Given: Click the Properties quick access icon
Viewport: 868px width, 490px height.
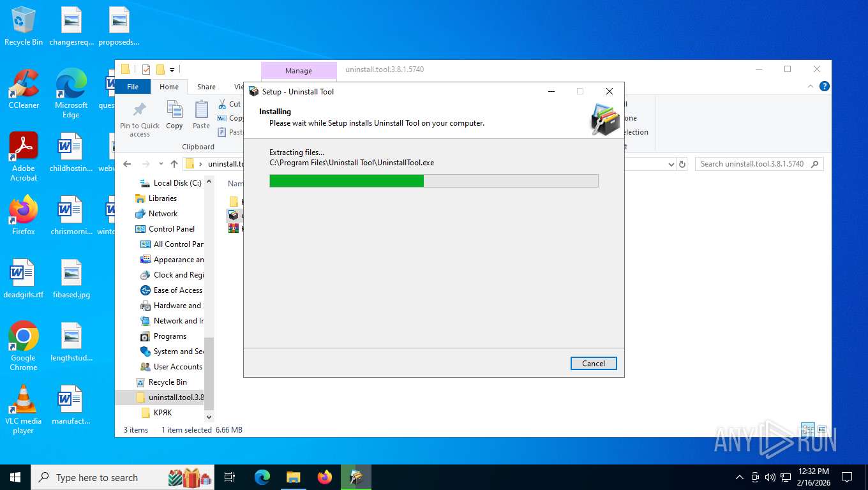Looking at the screenshot, I should [146, 70].
